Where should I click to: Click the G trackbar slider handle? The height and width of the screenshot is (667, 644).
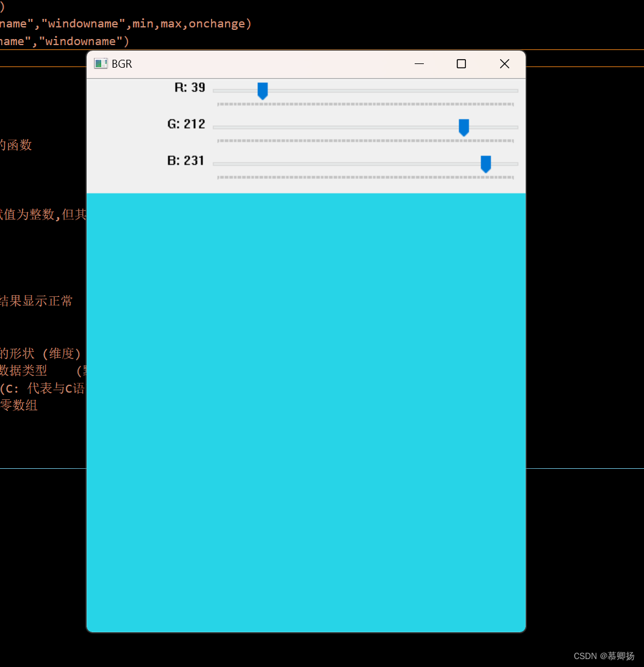[463, 127]
